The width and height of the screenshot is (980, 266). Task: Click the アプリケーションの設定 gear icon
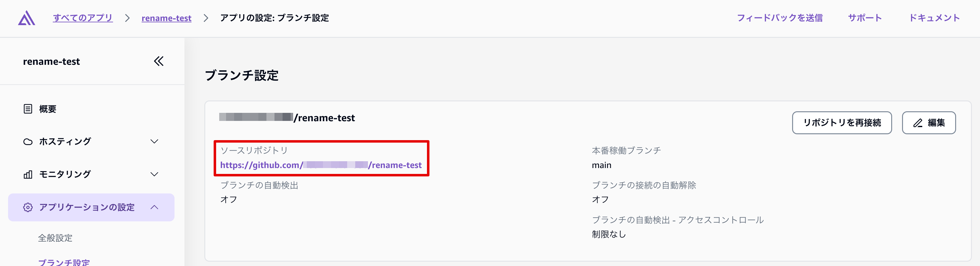28,207
